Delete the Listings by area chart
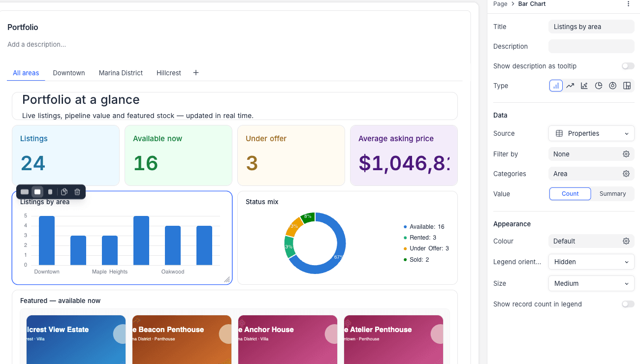 click(77, 192)
